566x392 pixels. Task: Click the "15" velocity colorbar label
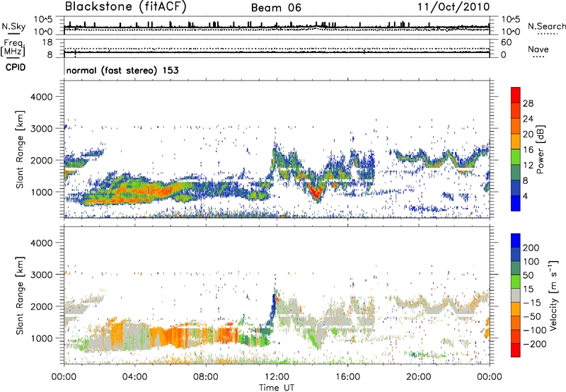point(527,289)
